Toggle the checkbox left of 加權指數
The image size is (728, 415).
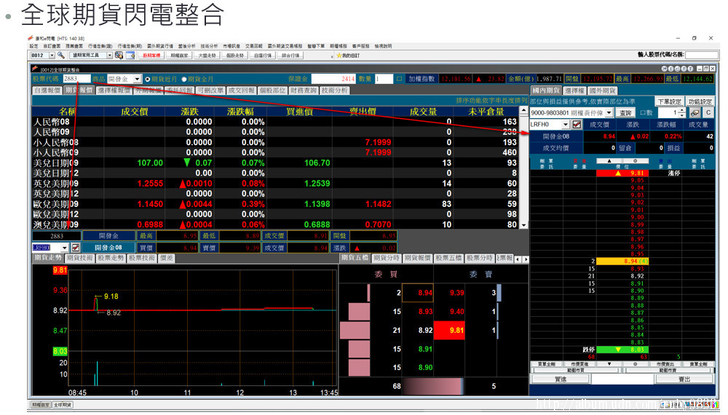398,77
